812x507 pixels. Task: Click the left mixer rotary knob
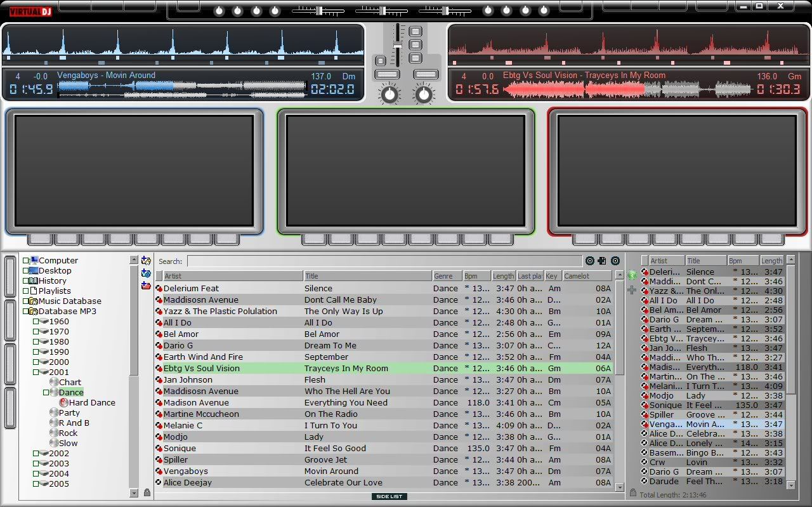click(x=389, y=95)
